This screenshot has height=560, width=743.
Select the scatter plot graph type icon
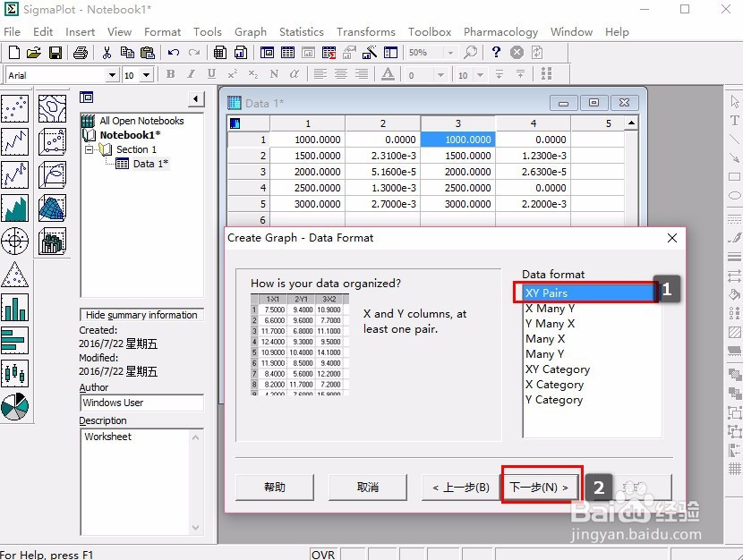click(14, 108)
